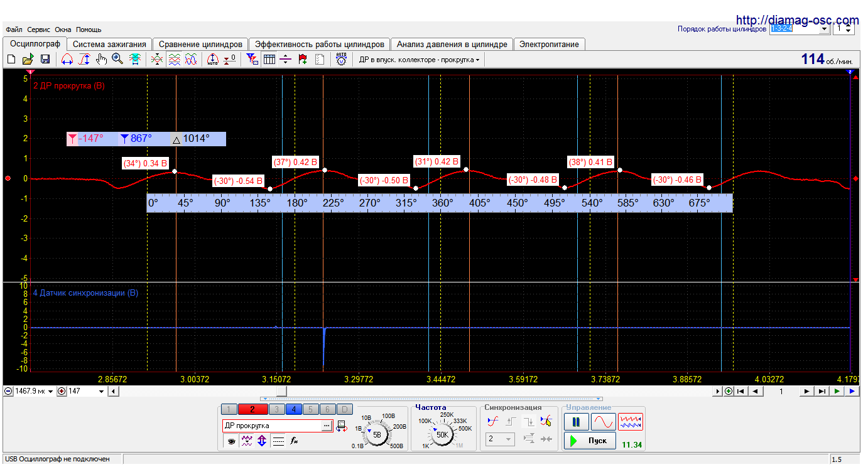Image resolution: width=868 pixels, height=467 pixels.
Task: Click the 5B voltage range knob
Action: [377, 434]
